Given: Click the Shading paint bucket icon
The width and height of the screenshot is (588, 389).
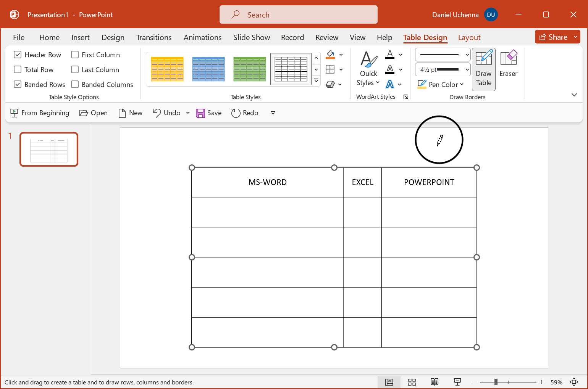Looking at the screenshot, I should point(330,55).
